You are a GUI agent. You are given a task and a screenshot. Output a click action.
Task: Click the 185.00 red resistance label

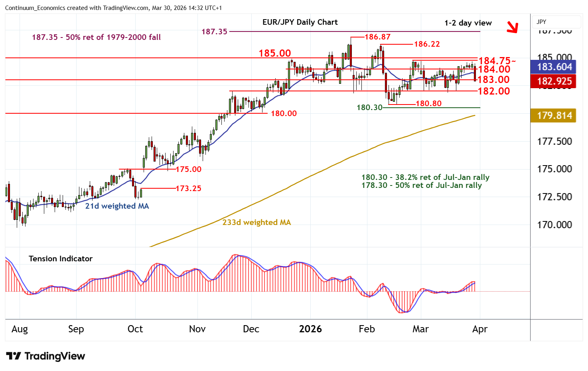(x=275, y=53)
